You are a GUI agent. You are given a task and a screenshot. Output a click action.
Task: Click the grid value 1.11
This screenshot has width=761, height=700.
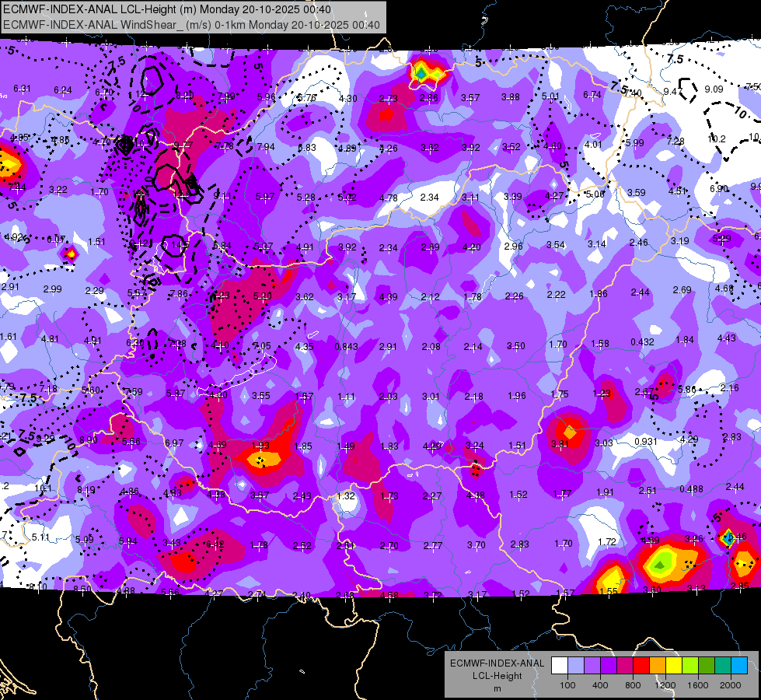coord(346,397)
